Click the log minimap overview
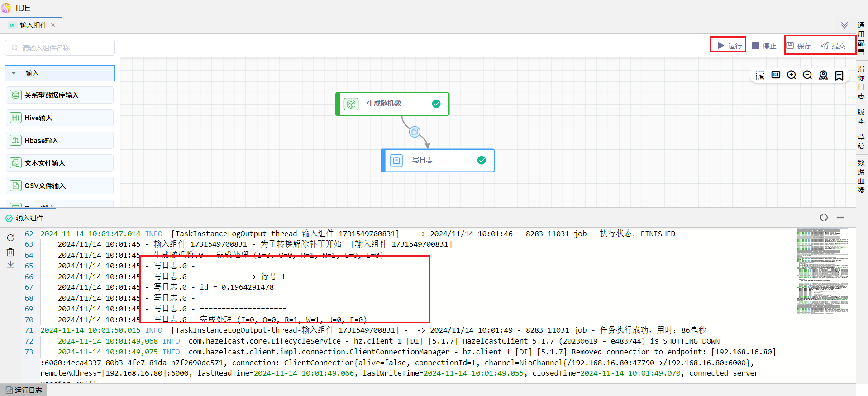 click(822, 271)
